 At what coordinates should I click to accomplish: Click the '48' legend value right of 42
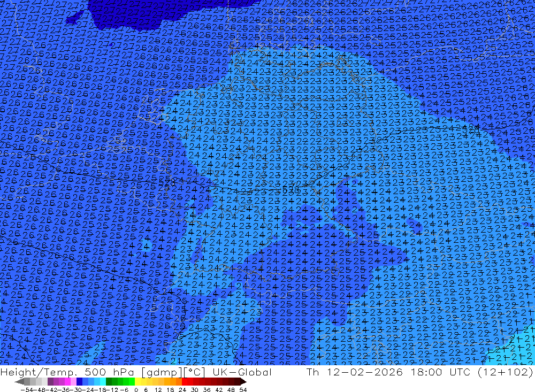[x=231, y=390]
